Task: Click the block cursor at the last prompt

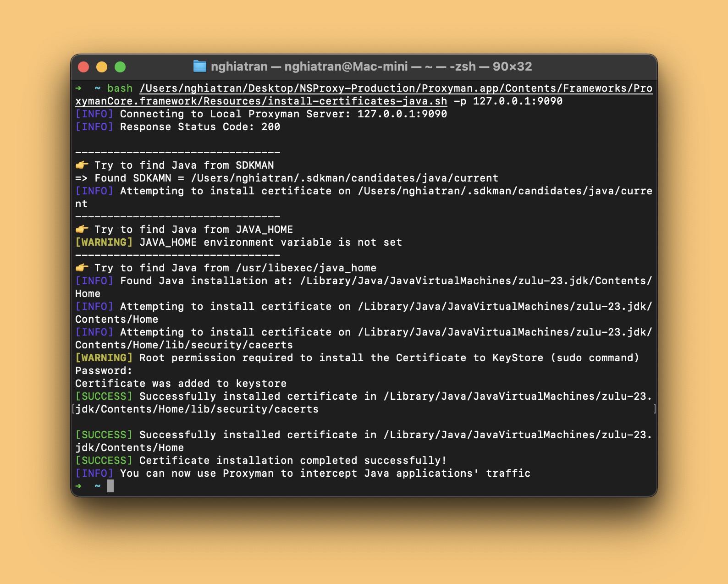Action: (110, 486)
